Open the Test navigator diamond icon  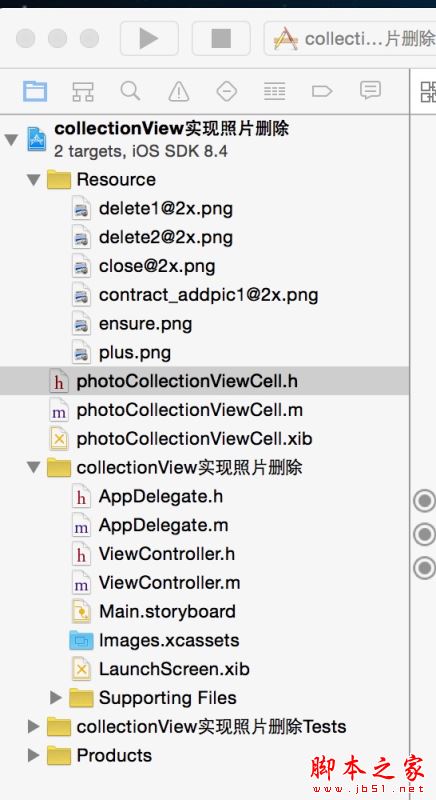click(x=226, y=91)
